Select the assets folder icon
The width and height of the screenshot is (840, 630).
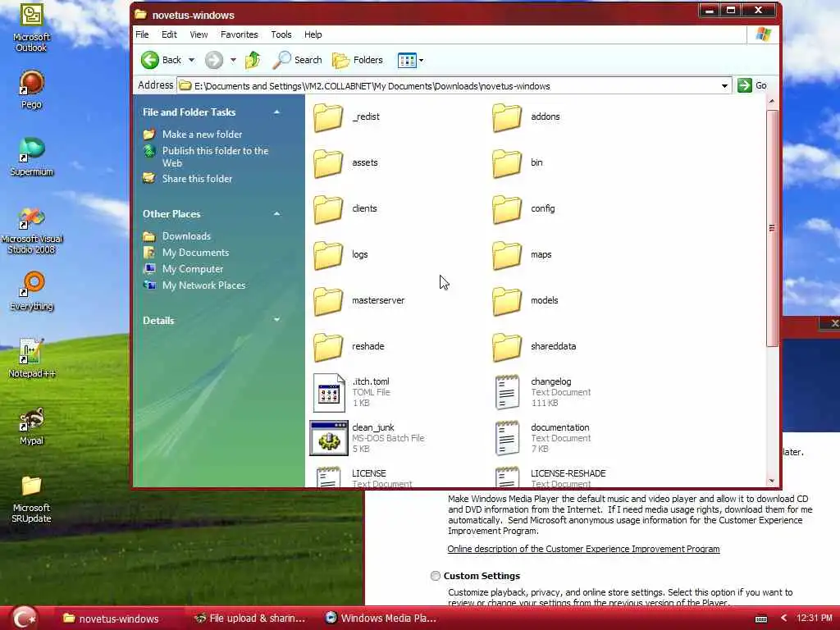click(328, 163)
